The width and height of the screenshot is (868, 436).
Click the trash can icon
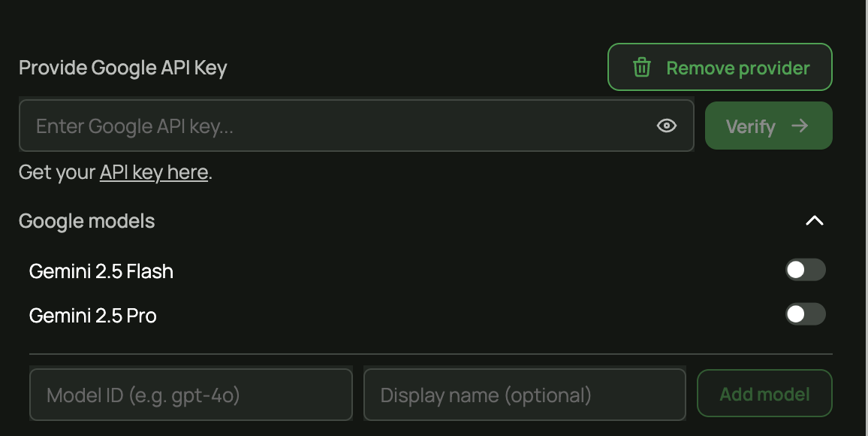pyautogui.click(x=641, y=68)
